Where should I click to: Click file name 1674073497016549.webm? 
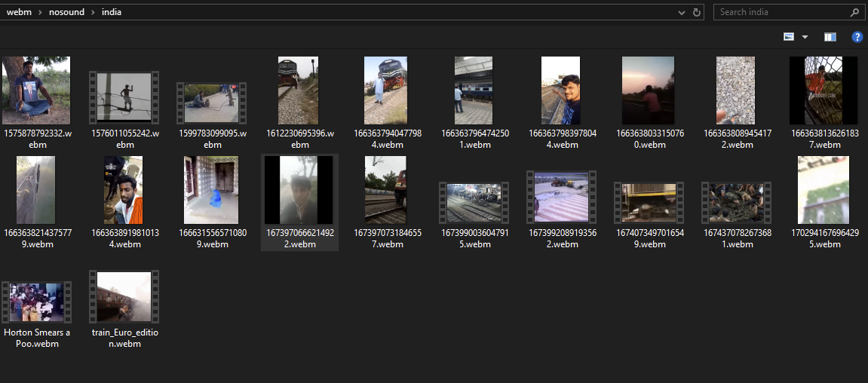point(649,239)
